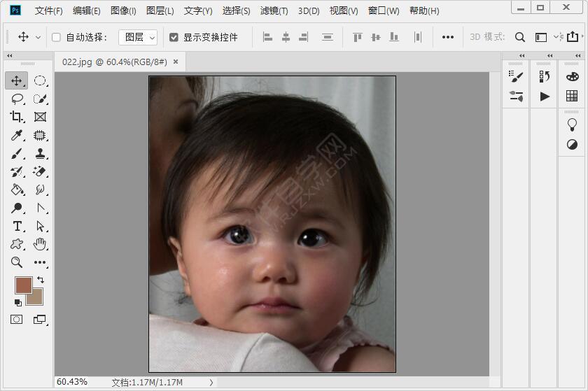Select the Horizontal Type tool
This screenshot has height=391, width=588.
(x=17, y=226)
